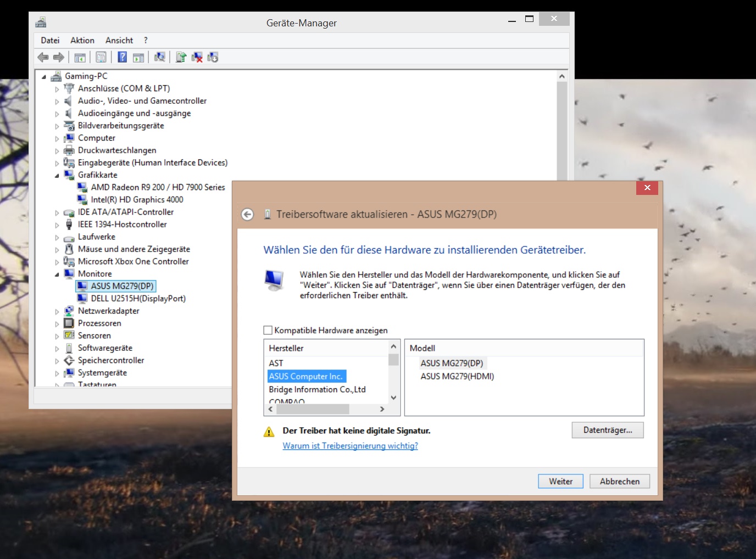Click the Sensoren icon in device tree
The height and width of the screenshot is (559, 756).
click(x=69, y=336)
